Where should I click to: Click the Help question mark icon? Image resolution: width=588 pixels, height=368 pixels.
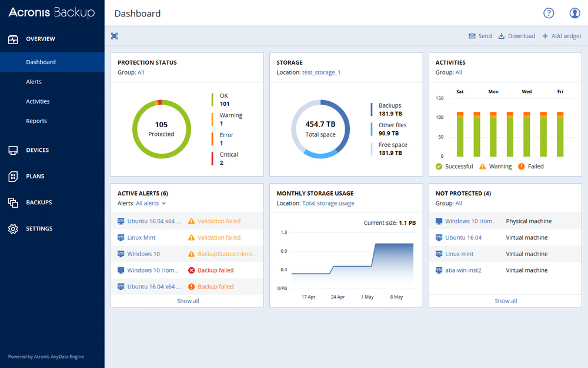click(x=548, y=12)
